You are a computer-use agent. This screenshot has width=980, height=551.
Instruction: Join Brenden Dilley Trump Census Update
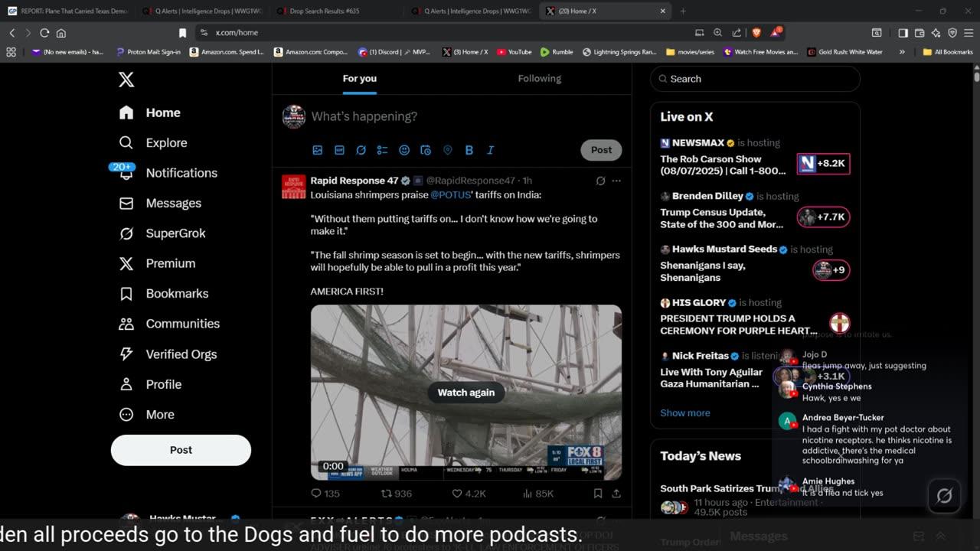755,210
